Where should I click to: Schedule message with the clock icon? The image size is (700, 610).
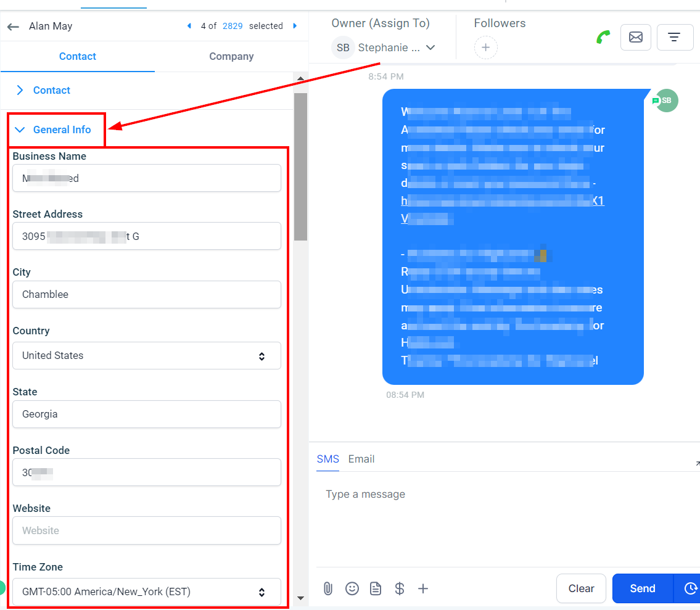point(690,588)
